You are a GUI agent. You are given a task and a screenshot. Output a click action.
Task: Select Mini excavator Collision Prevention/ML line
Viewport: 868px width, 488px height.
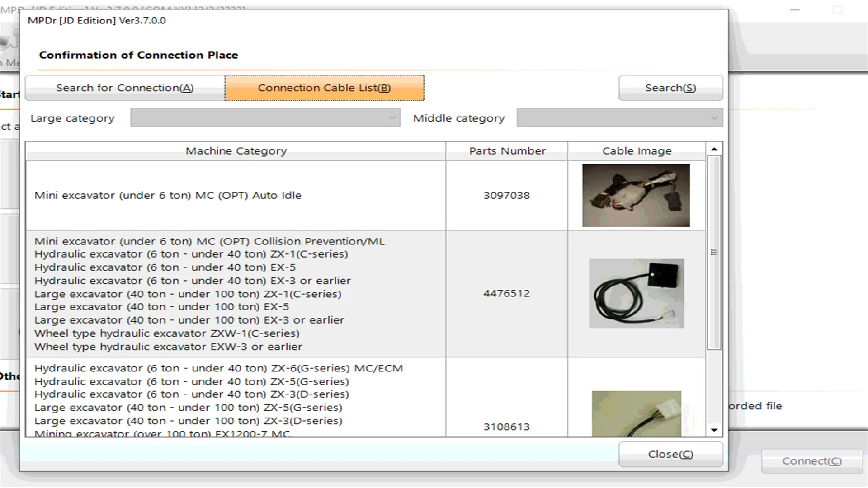[209, 241]
